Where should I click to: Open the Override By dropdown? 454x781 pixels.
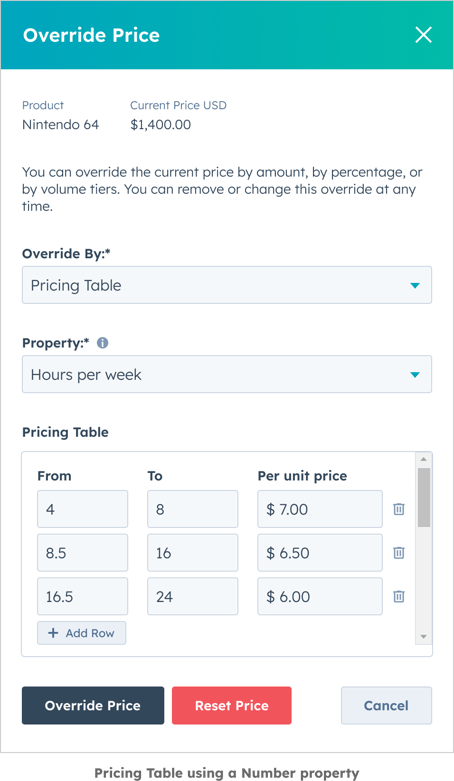coord(227,285)
